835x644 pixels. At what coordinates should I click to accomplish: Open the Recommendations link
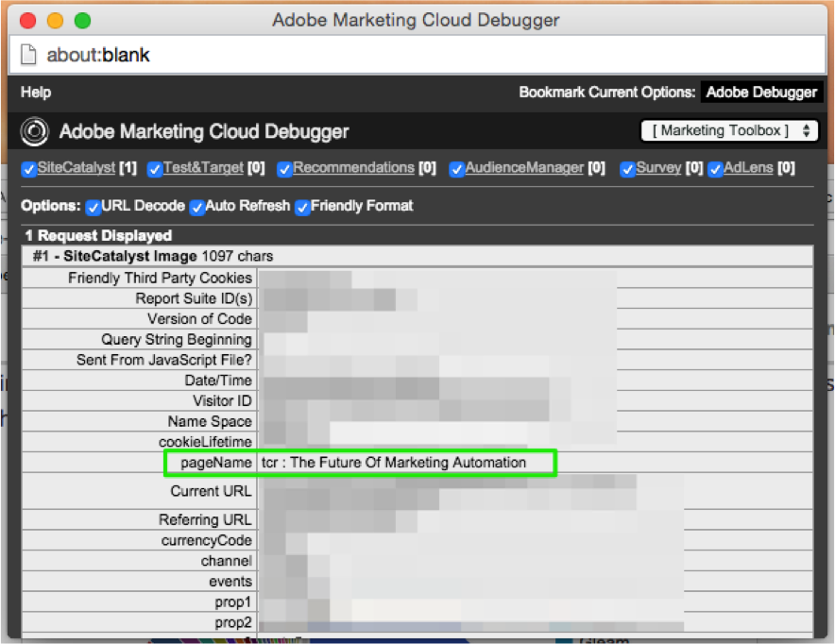[x=353, y=168]
